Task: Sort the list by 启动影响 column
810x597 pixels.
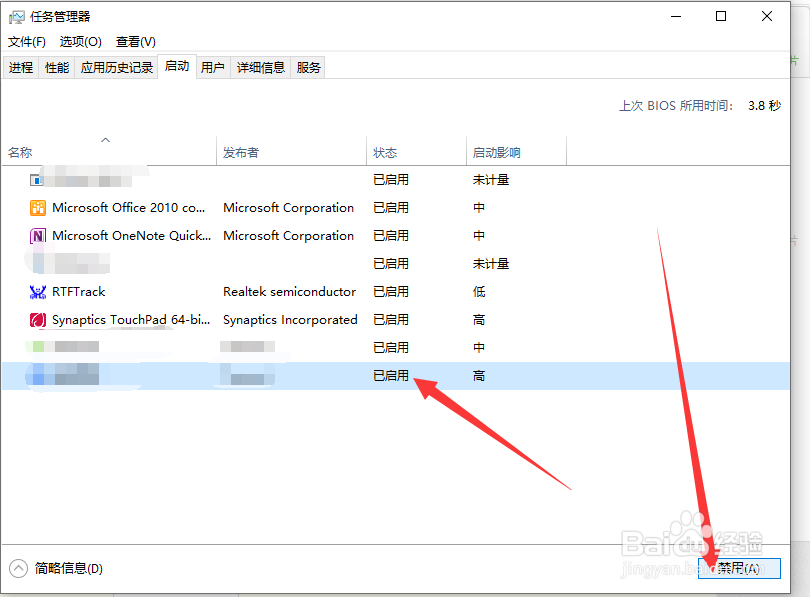Action: tap(498, 151)
